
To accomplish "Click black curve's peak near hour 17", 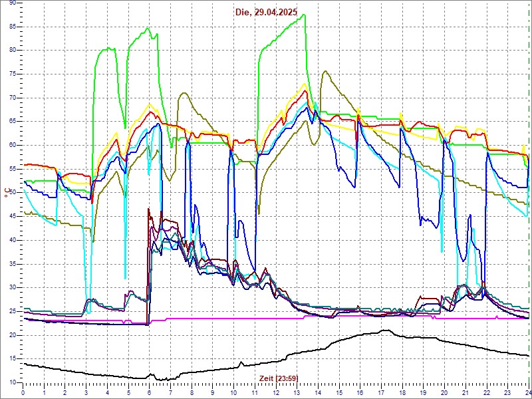I will coord(385,330).
